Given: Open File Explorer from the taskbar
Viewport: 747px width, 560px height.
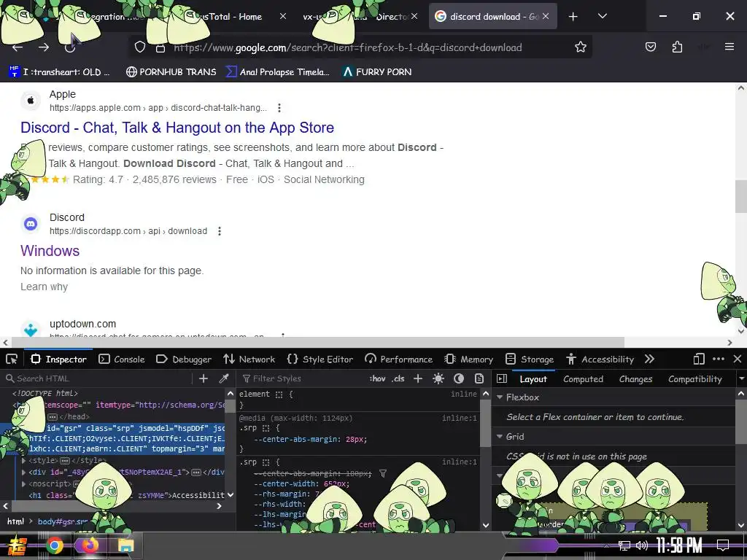Looking at the screenshot, I should tap(125, 545).
